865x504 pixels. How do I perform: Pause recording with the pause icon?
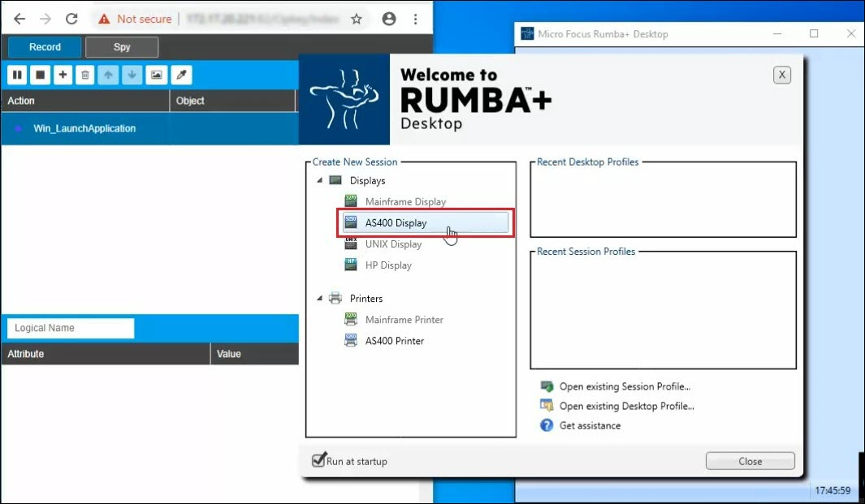(x=17, y=75)
